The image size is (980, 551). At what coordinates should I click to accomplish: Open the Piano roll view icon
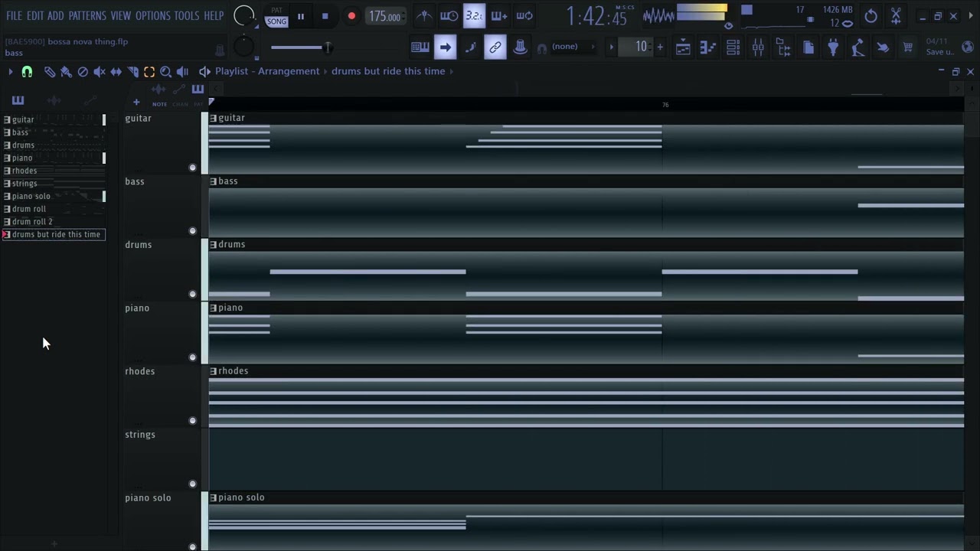pyautogui.click(x=708, y=47)
